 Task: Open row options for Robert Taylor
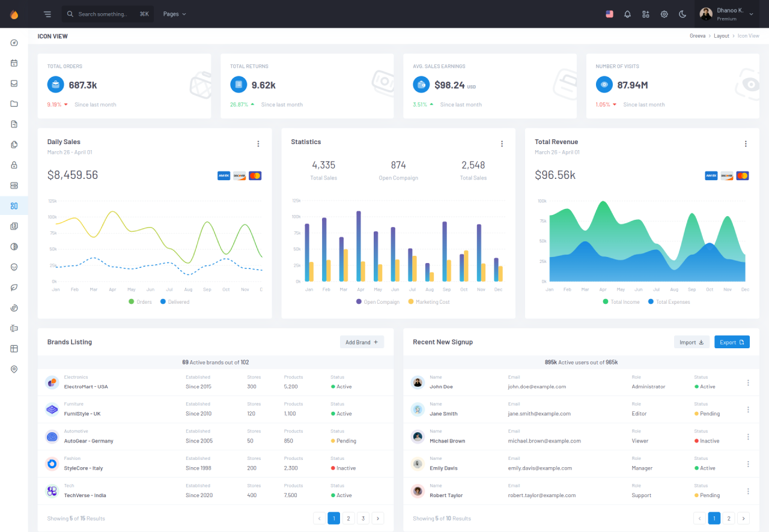pyautogui.click(x=748, y=491)
